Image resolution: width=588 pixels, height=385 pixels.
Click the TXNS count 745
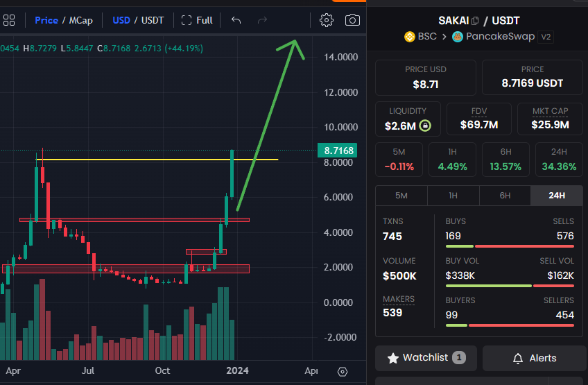click(x=392, y=237)
